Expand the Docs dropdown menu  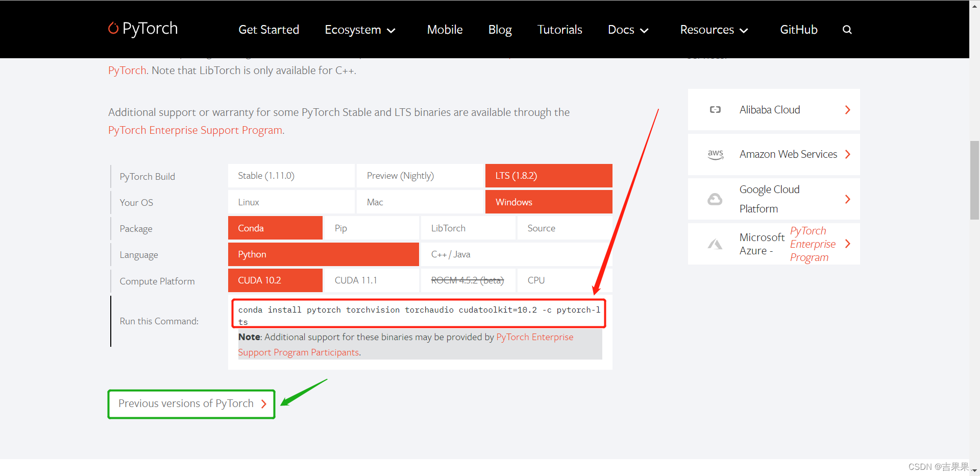(x=628, y=30)
